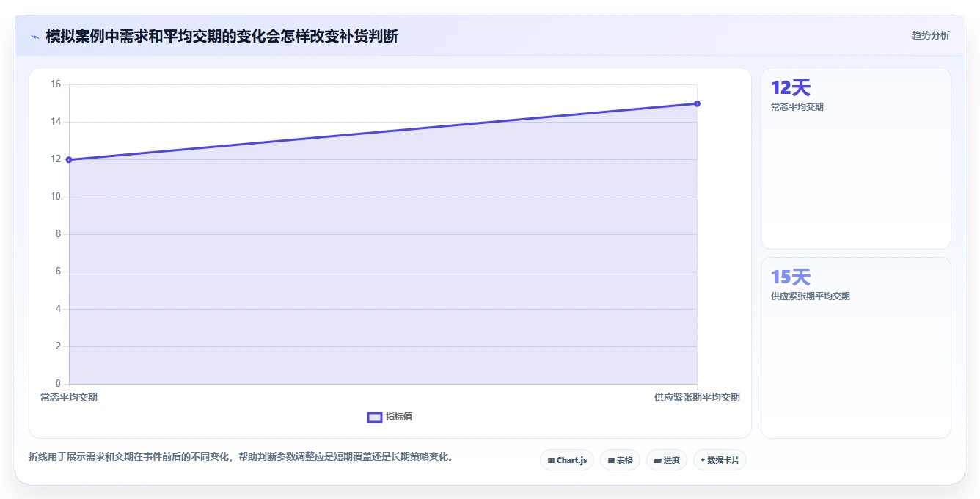
Task: Click the y-axis value 4
Action: coord(59,309)
